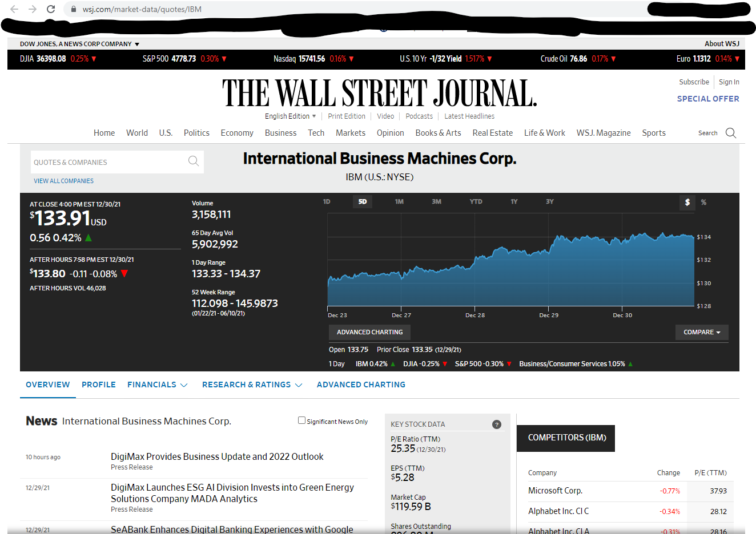Click the DJIA ticker quote

point(58,59)
